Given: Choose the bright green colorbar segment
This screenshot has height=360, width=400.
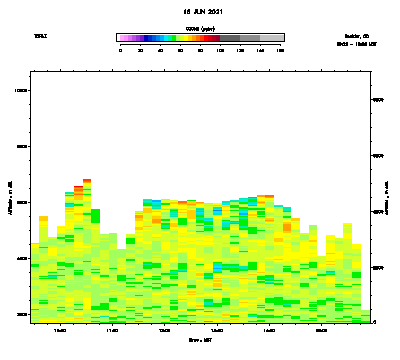Looking at the screenshot, I should [174, 38].
